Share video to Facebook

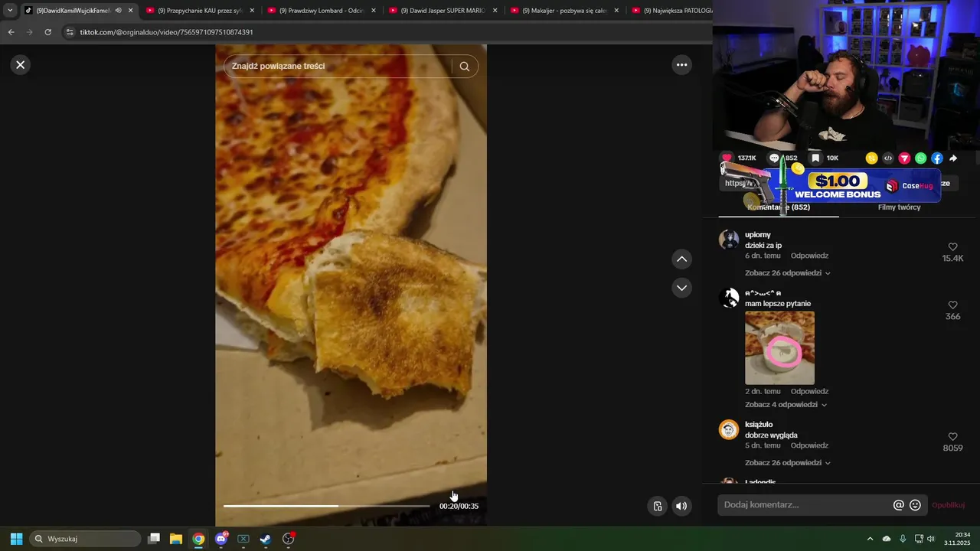[x=937, y=158]
